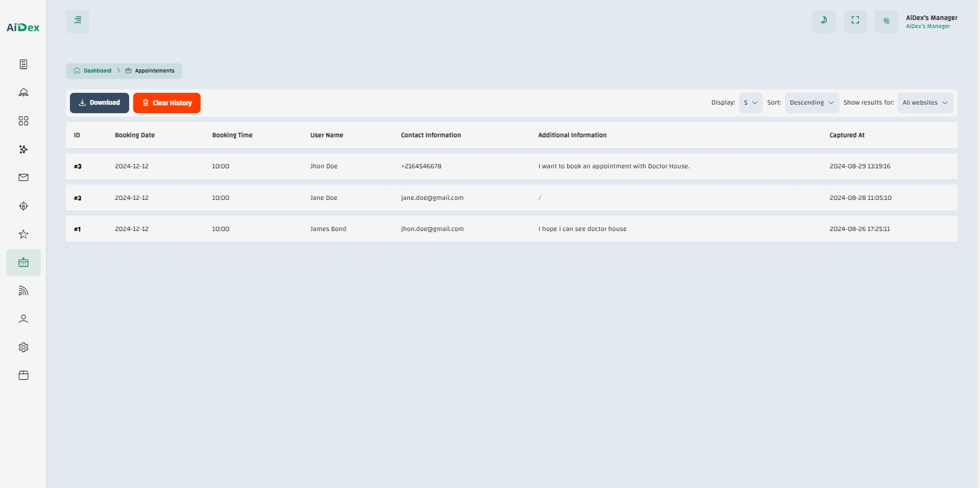
Task: Open the settings gear in sidebar
Action: (x=23, y=347)
